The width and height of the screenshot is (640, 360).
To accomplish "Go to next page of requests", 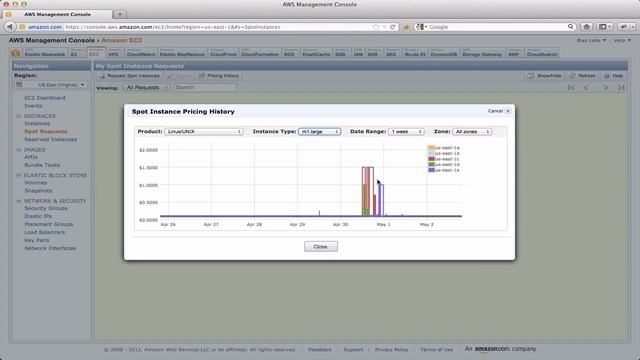I will click(606, 87).
